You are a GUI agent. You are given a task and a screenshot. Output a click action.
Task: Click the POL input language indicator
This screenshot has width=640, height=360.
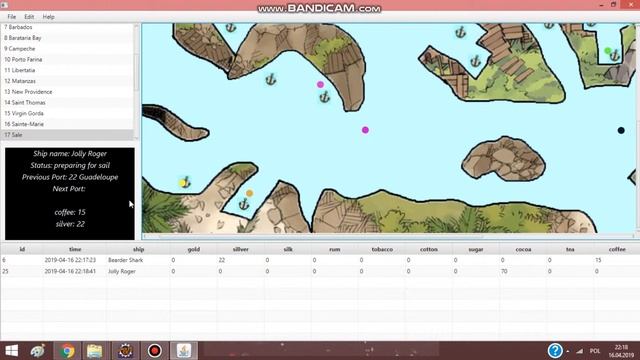(595, 351)
